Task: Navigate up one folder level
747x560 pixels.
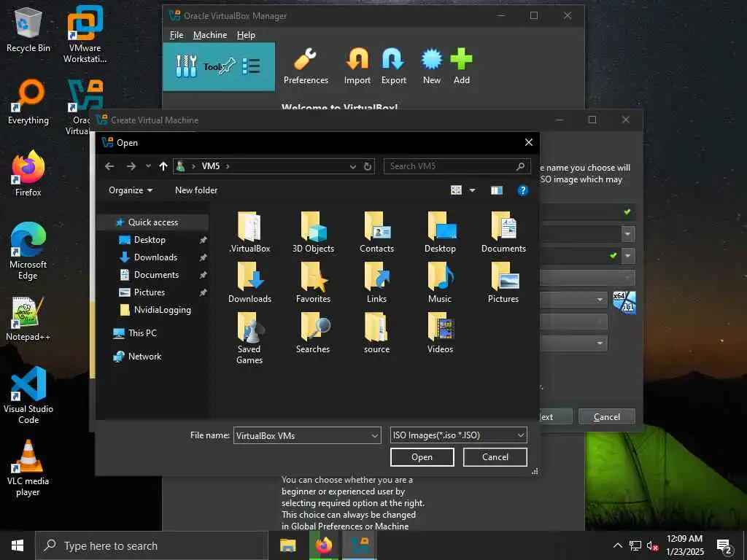Action: click(163, 166)
